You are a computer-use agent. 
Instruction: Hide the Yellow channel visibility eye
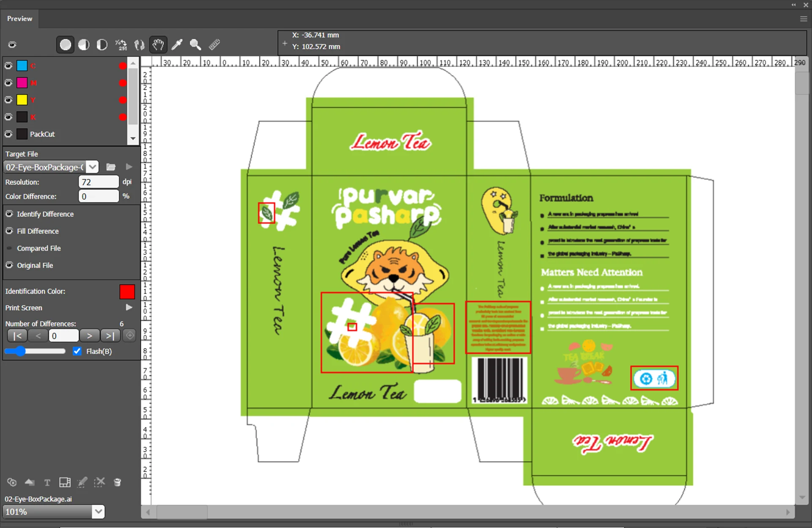tap(8, 100)
